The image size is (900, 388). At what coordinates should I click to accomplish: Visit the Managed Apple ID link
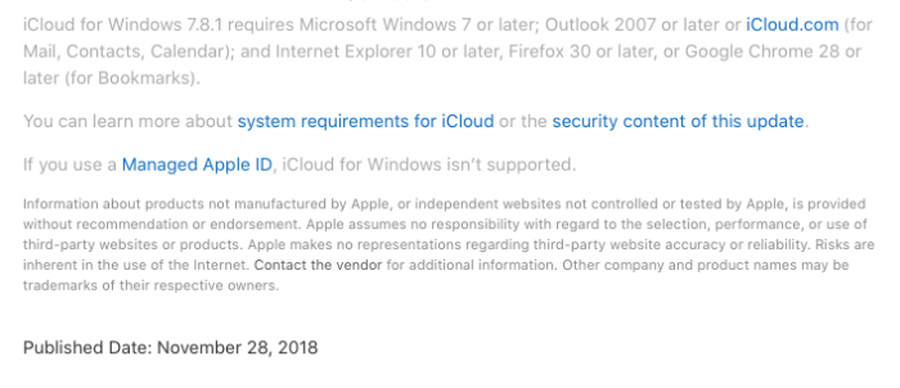tap(197, 165)
